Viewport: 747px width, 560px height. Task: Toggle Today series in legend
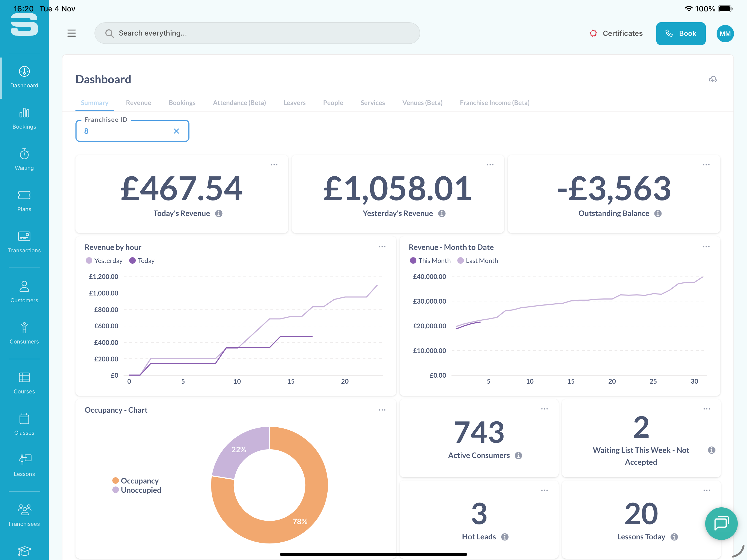(142, 260)
